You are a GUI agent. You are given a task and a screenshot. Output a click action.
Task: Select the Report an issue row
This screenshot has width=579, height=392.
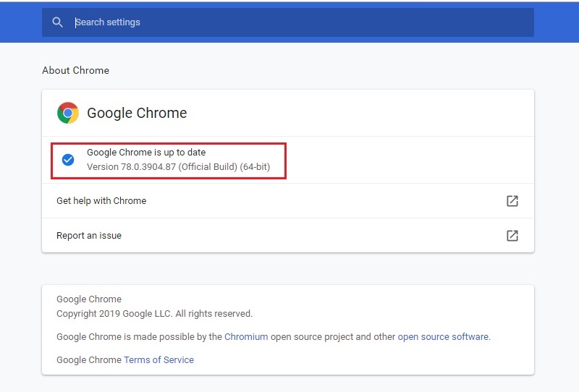(287, 236)
